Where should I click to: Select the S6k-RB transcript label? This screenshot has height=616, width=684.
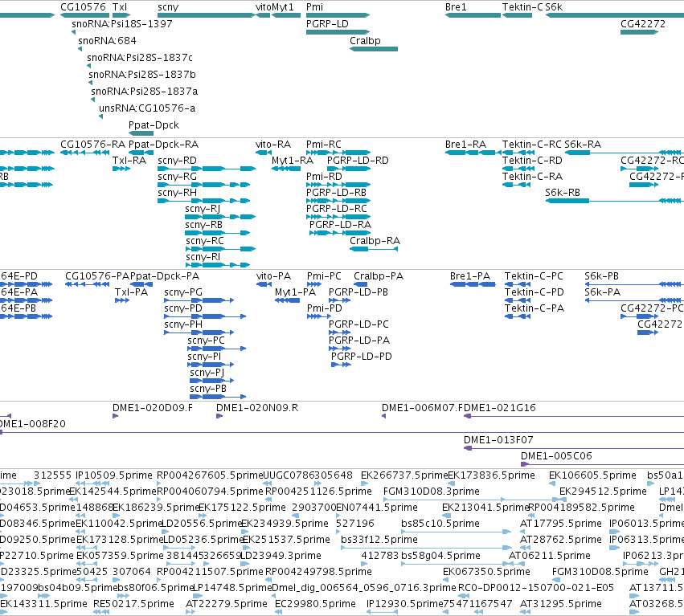(563, 193)
